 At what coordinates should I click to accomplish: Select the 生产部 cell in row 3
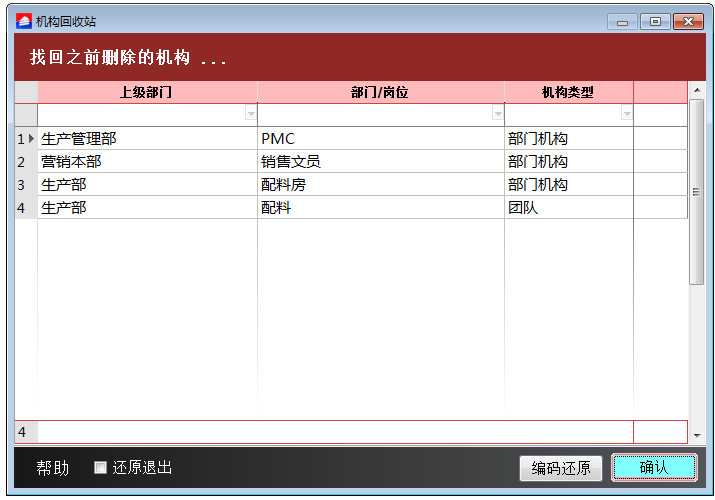(x=147, y=185)
